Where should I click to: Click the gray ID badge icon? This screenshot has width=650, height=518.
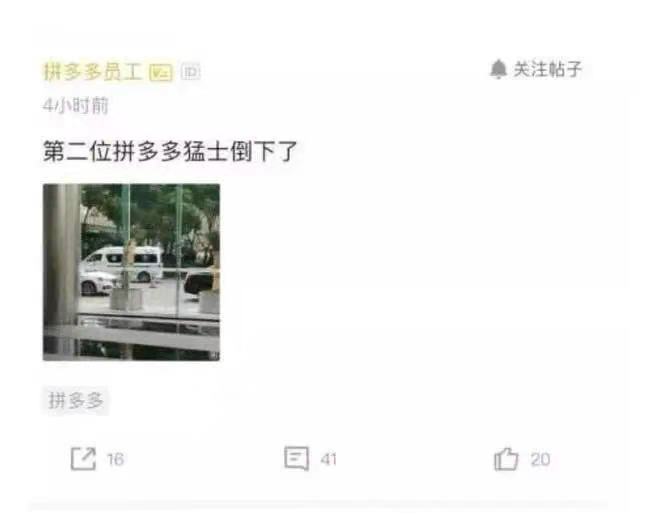(191, 72)
